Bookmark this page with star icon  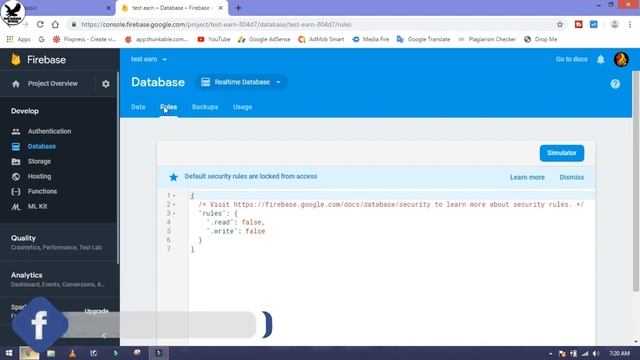pyautogui.click(x=560, y=24)
